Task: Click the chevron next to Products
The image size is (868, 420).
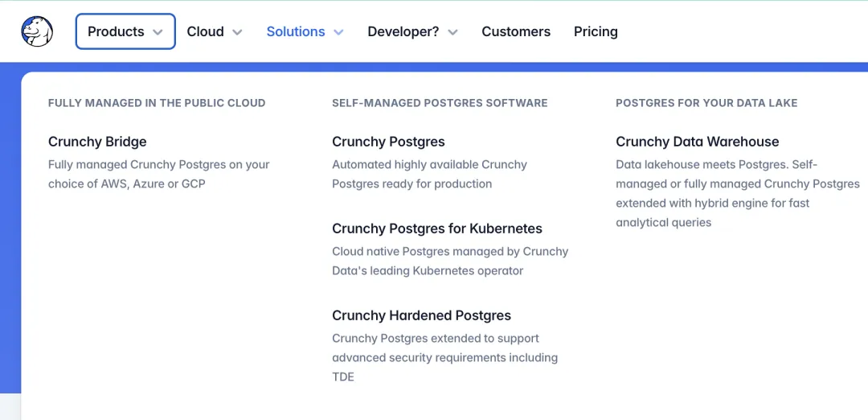Action: pos(158,32)
